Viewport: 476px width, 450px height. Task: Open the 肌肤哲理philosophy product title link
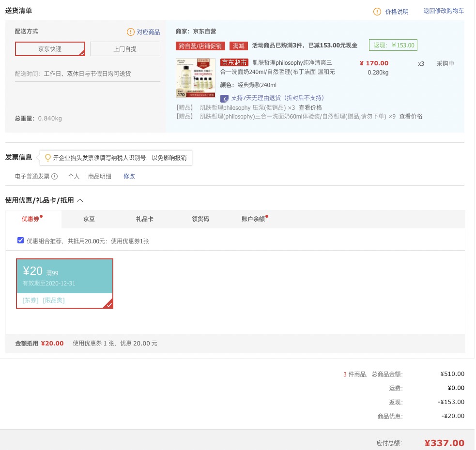[x=278, y=67]
